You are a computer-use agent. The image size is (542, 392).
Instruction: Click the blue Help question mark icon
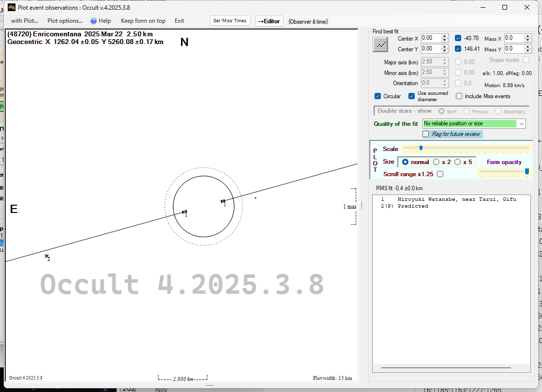click(94, 21)
